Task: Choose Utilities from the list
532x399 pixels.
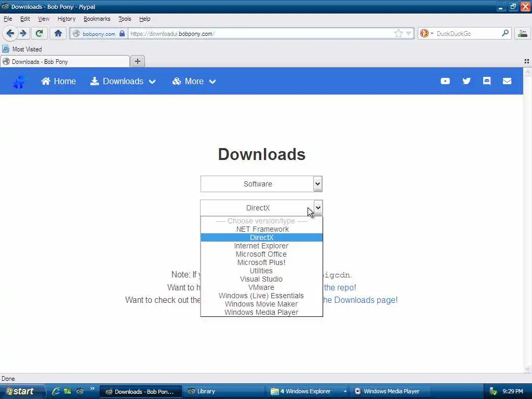Action: [262, 271]
